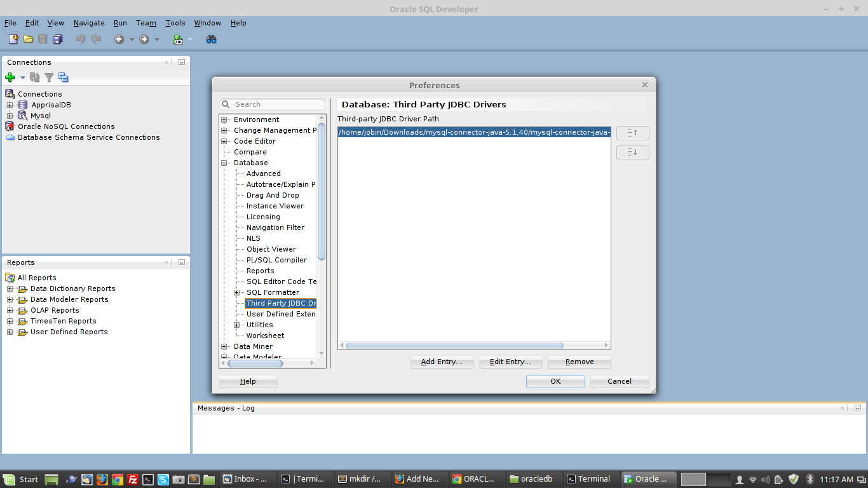868x488 pixels.
Task: Minimize the Connections panel
Action: click(x=181, y=62)
